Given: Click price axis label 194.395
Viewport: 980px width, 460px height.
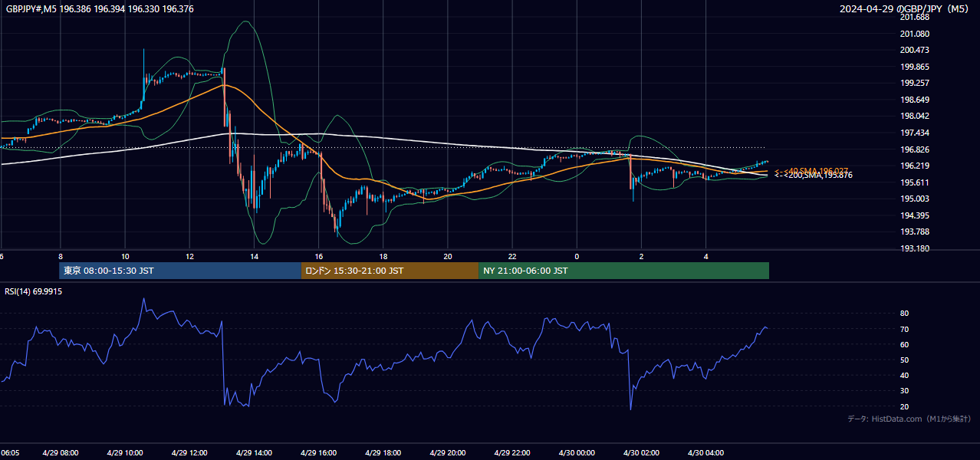Looking at the screenshot, I should tap(915, 215).
